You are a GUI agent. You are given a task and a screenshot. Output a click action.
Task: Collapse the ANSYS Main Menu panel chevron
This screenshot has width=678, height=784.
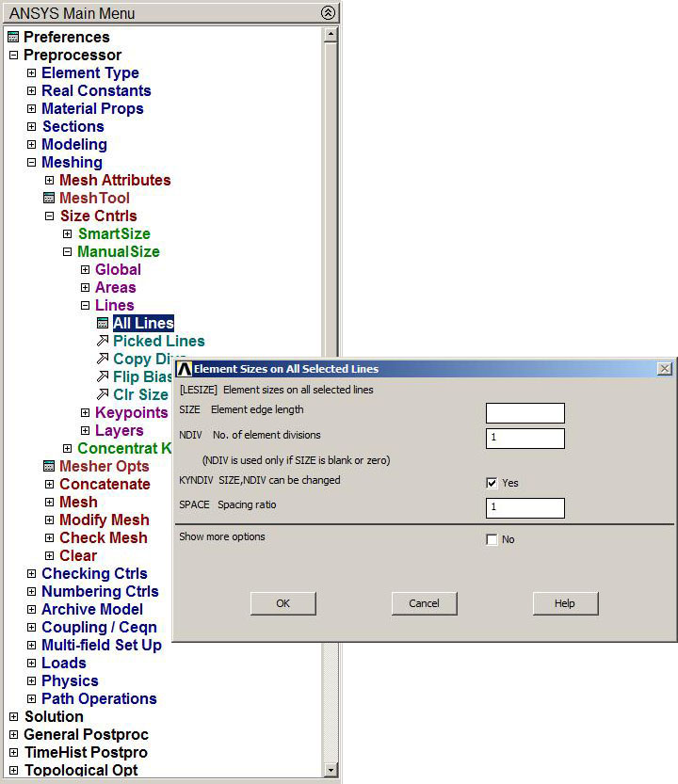327,13
